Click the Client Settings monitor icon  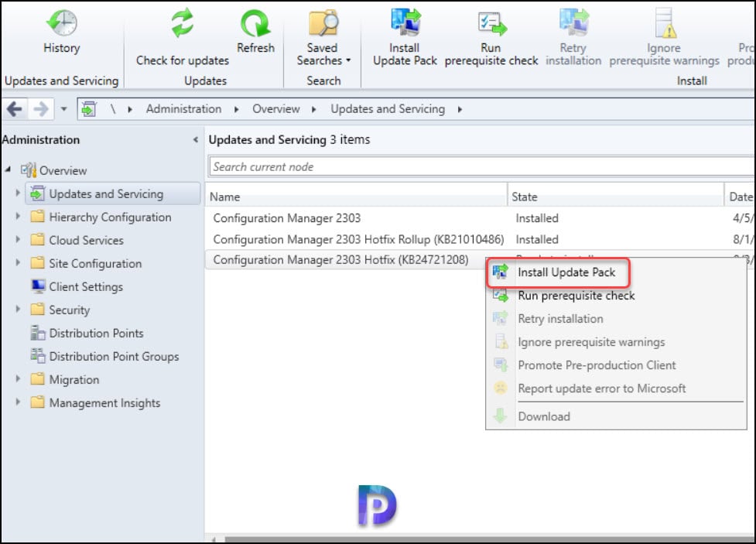pyautogui.click(x=38, y=286)
